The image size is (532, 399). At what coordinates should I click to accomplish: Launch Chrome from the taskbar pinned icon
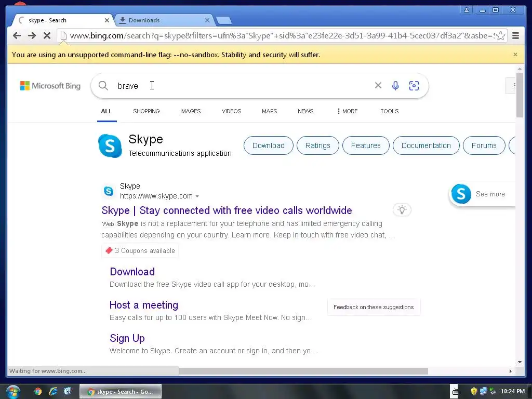[x=38, y=392]
